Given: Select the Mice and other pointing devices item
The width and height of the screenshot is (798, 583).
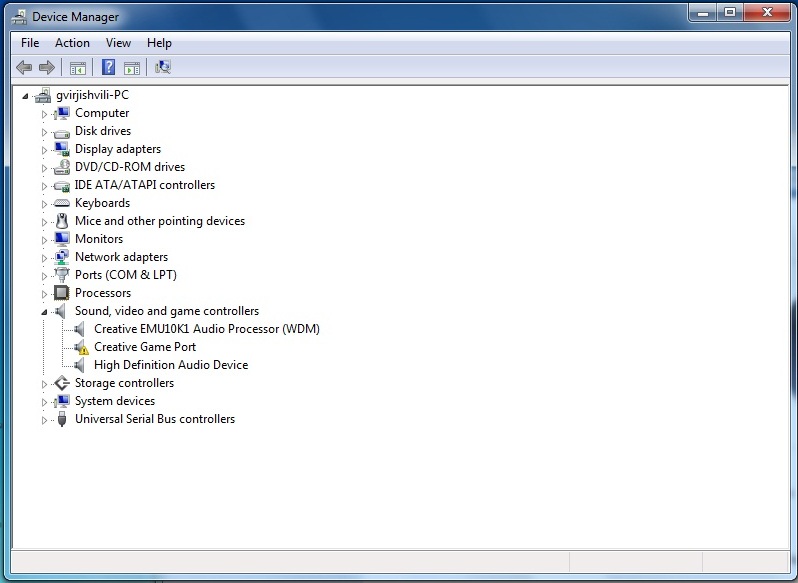Looking at the screenshot, I should (x=159, y=221).
